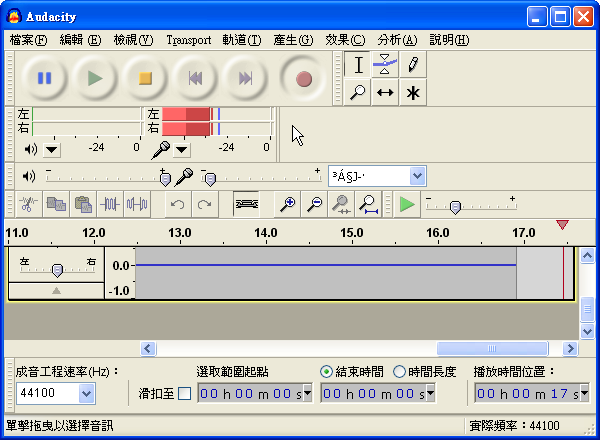The height and width of the screenshot is (440, 600).
Task: Click the Zoom Out magnifier icon
Action: (315, 204)
